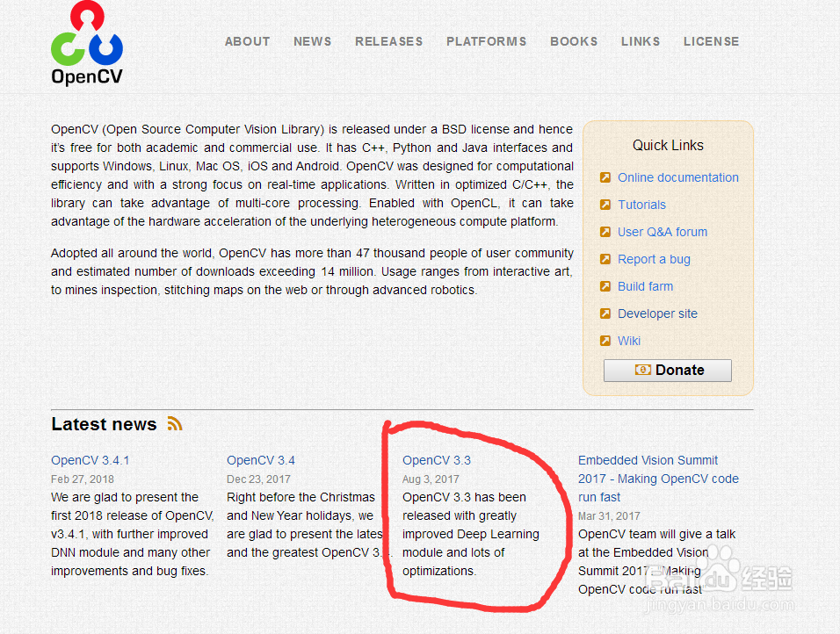Open the RSS feed icon beside Latest news

click(175, 423)
